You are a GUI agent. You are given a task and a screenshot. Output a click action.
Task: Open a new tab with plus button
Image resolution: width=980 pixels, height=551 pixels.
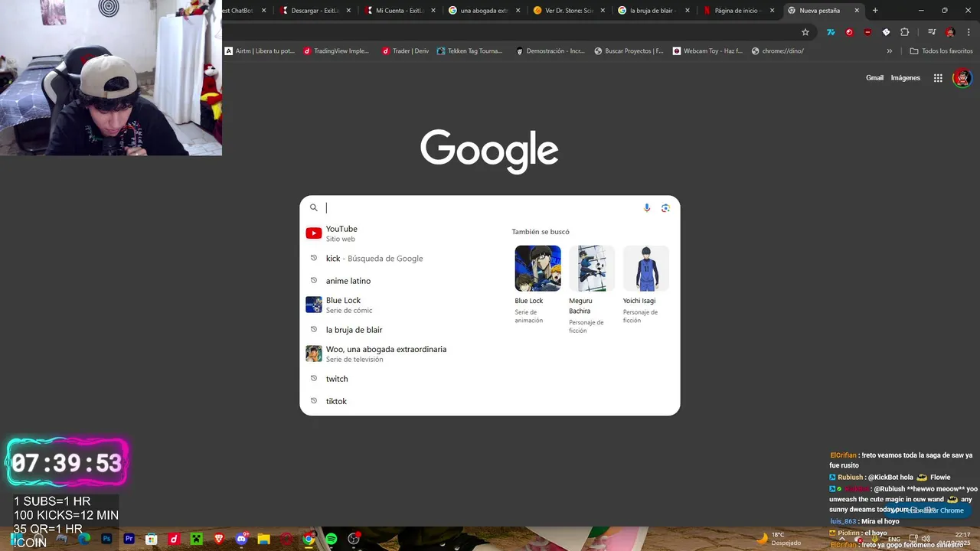pyautogui.click(x=875, y=10)
